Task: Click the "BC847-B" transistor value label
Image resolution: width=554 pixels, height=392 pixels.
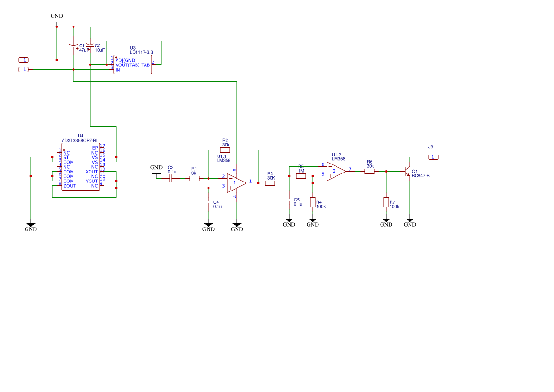Action: point(421,176)
